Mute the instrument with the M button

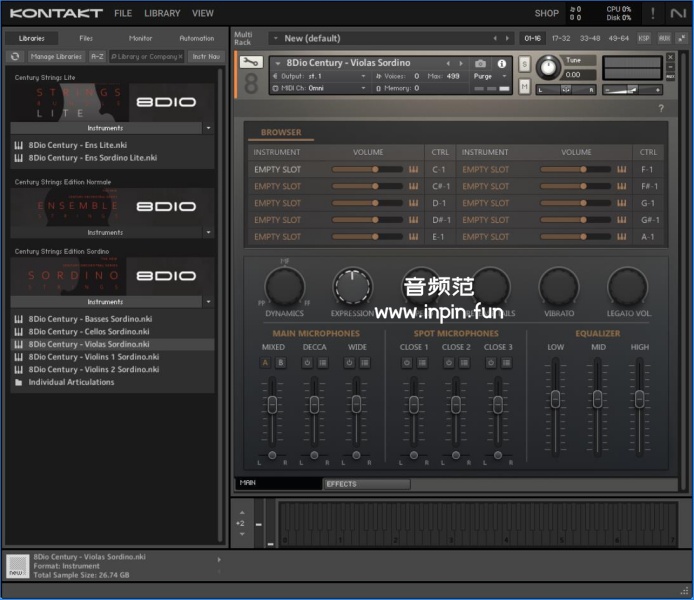coord(525,87)
